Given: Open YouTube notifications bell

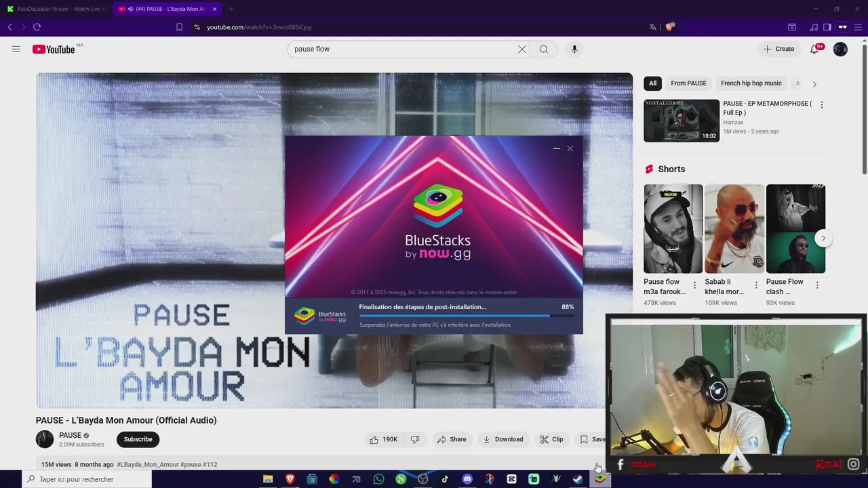Looking at the screenshot, I should point(816,49).
